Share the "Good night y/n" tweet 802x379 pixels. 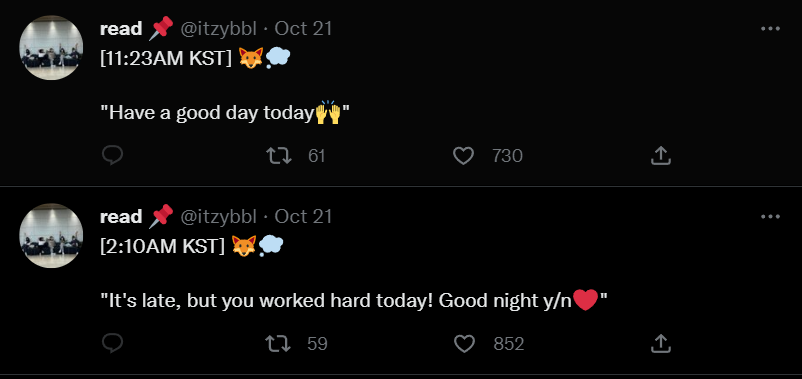pos(660,344)
